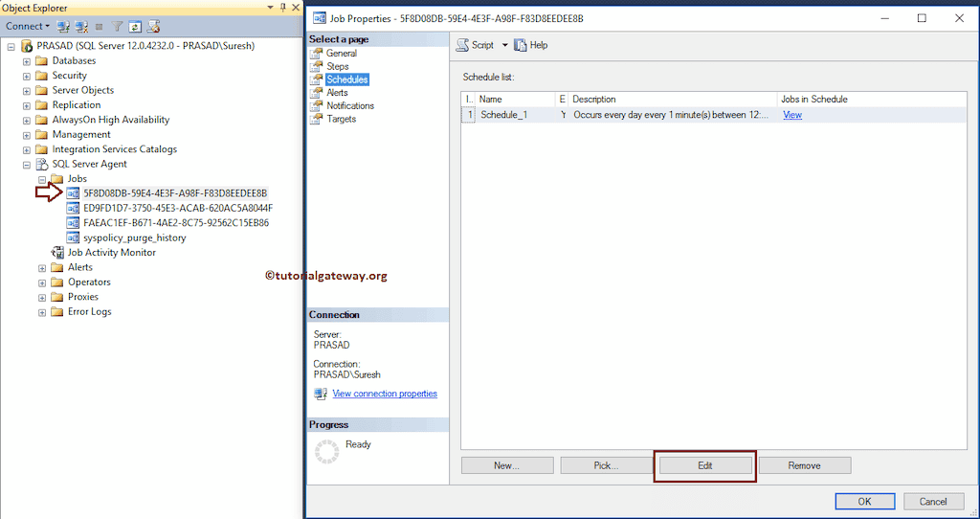Viewport: 980px width, 519px height.
Task: Click the New... schedule button
Action: pyautogui.click(x=507, y=465)
